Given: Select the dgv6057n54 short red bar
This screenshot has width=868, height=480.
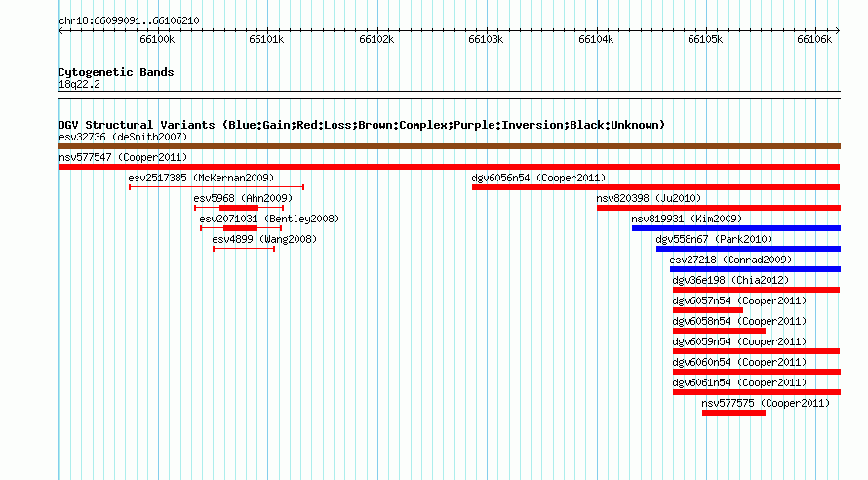Looking at the screenshot, I should (708, 310).
